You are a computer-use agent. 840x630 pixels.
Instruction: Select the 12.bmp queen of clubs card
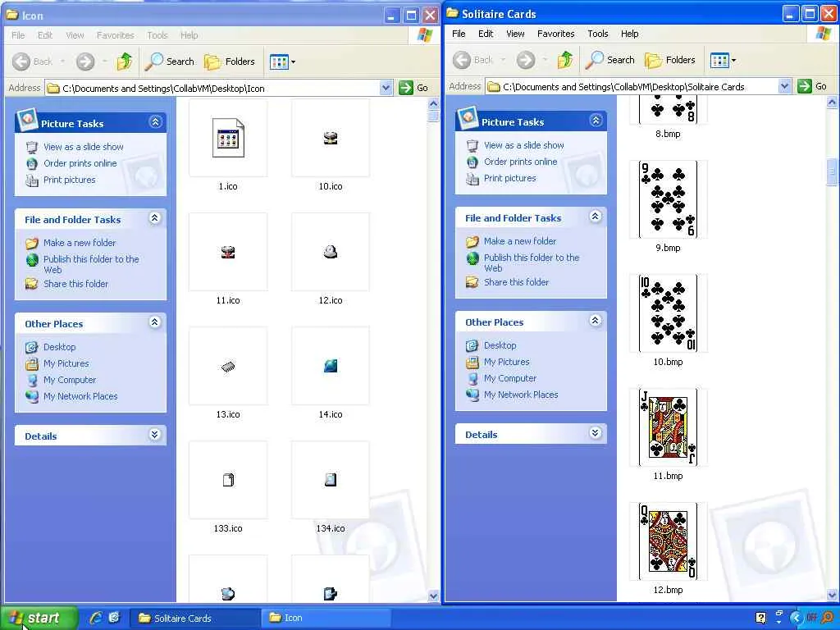pos(668,541)
